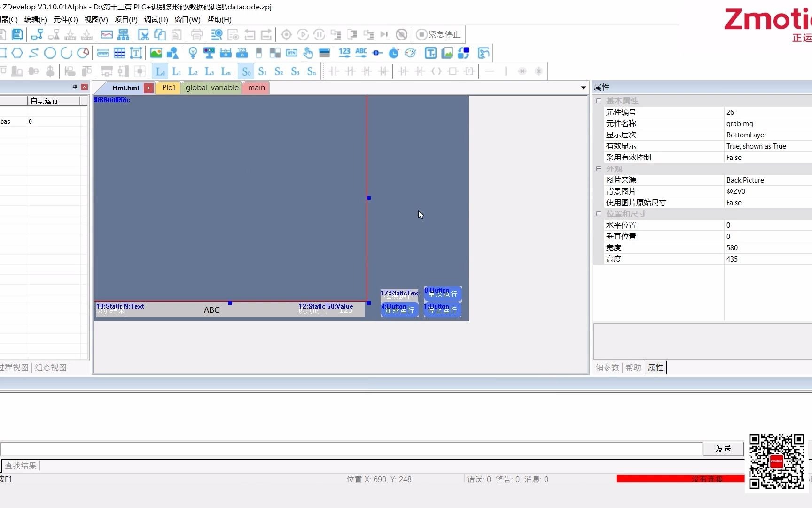
Task: Open the 采用有效控制 False value dropdown
Action: click(x=768, y=158)
